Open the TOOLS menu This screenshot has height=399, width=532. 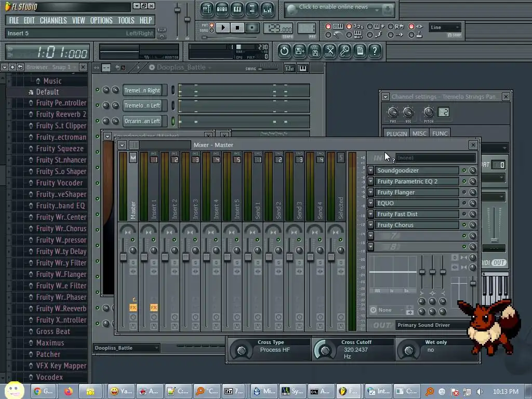point(126,20)
